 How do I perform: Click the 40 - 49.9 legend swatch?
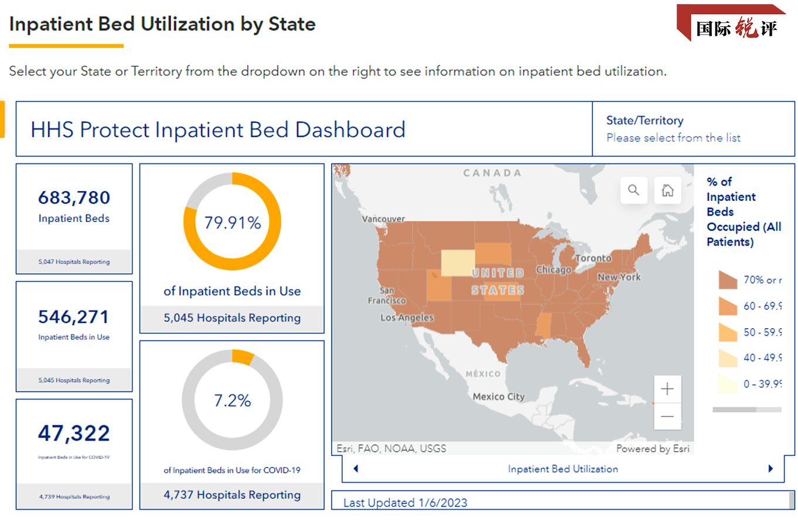coord(728,358)
